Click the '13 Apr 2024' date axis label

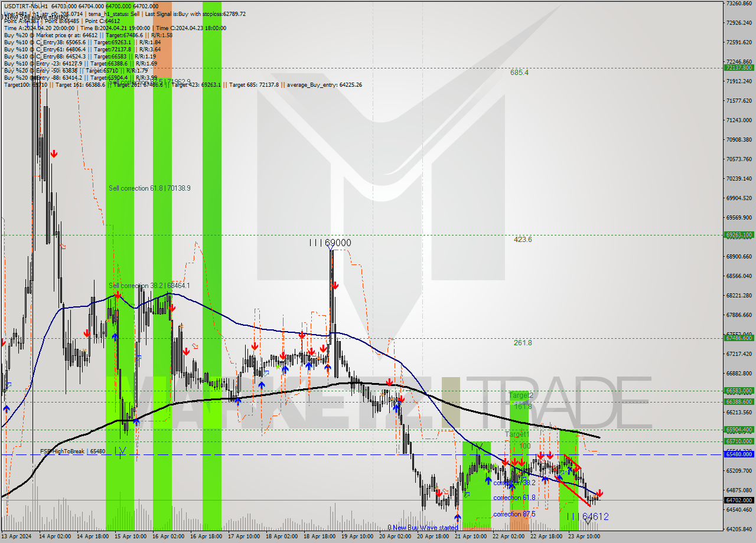[16, 537]
